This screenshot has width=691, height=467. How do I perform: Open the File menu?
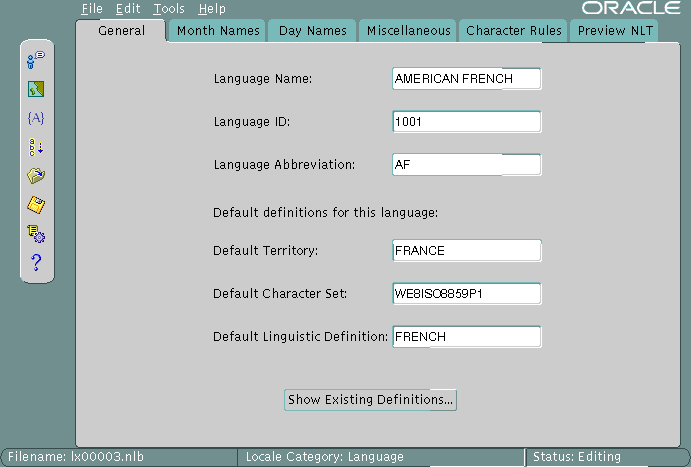click(x=92, y=9)
